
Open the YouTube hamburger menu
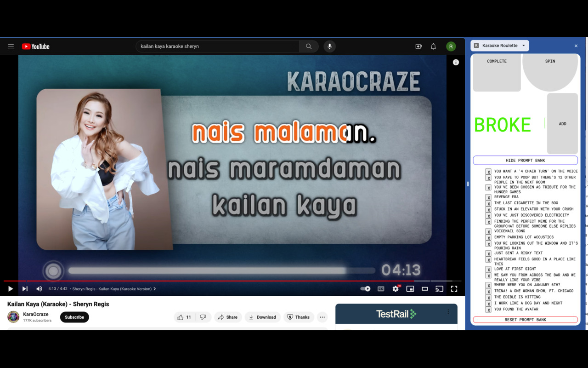point(11,46)
